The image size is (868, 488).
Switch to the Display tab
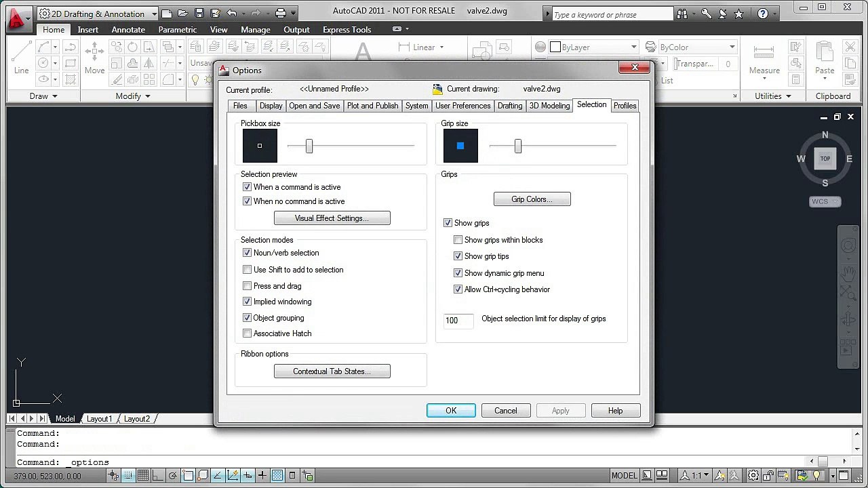(x=271, y=106)
